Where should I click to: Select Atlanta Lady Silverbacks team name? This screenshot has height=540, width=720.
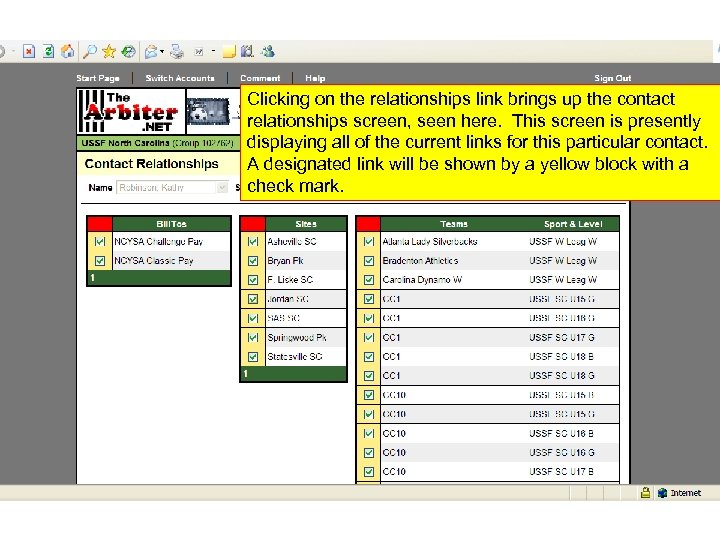430,242
